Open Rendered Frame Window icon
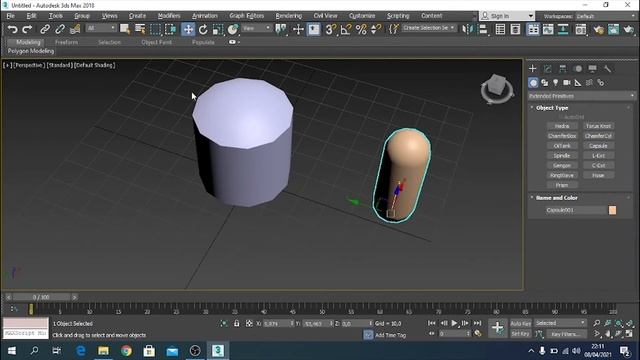This screenshot has width=640, height=360. coord(613,29)
